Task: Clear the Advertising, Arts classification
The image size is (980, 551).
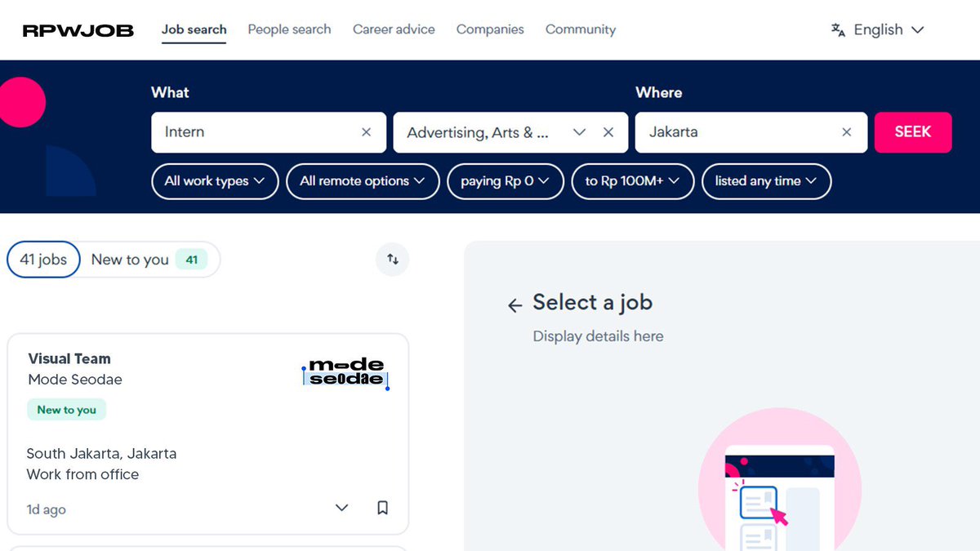Action: pos(608,132)
